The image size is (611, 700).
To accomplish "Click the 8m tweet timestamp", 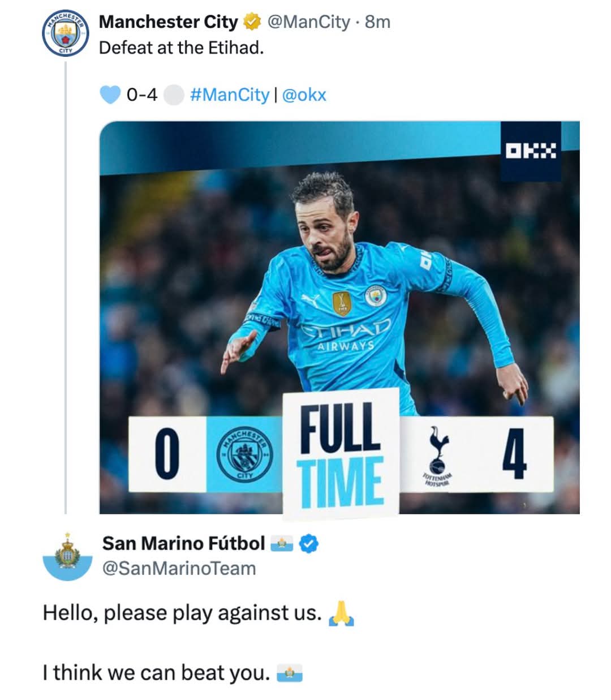I will [x=377, y=22].
